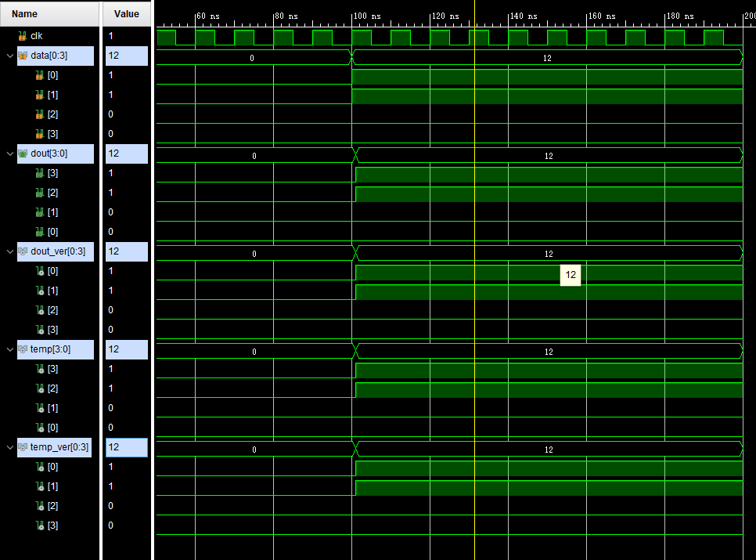Click the value 12 of temp_ver[0:3]
This screenshot has width=756, height=560.
pos(126,448)
